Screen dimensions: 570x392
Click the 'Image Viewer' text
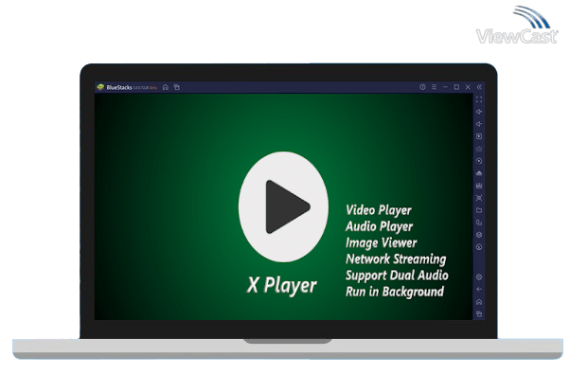381,243
